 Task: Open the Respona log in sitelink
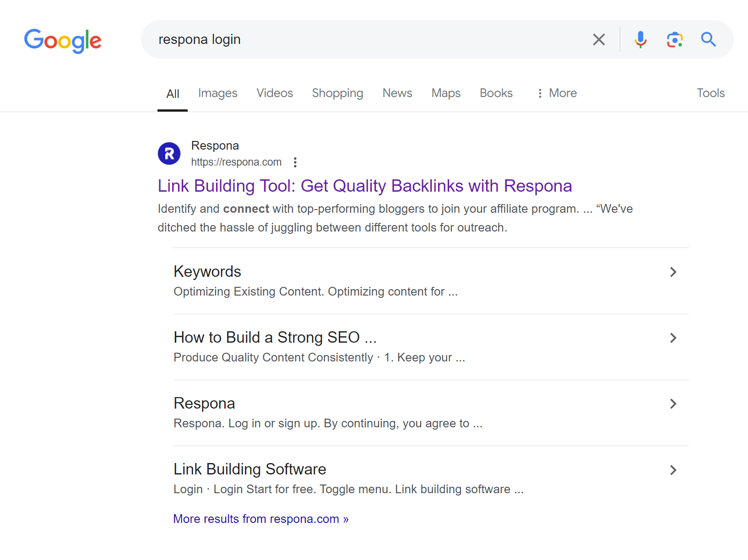204,403
